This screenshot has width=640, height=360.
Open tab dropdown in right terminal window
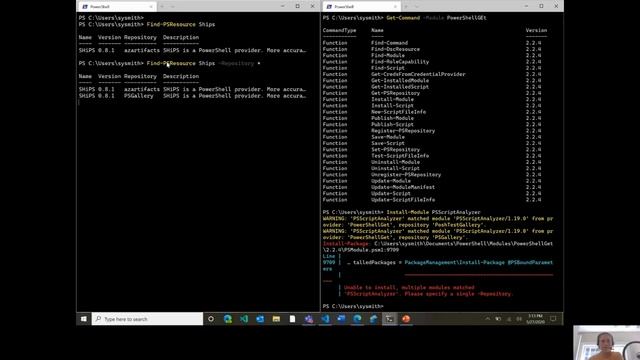tap(417, 7)
